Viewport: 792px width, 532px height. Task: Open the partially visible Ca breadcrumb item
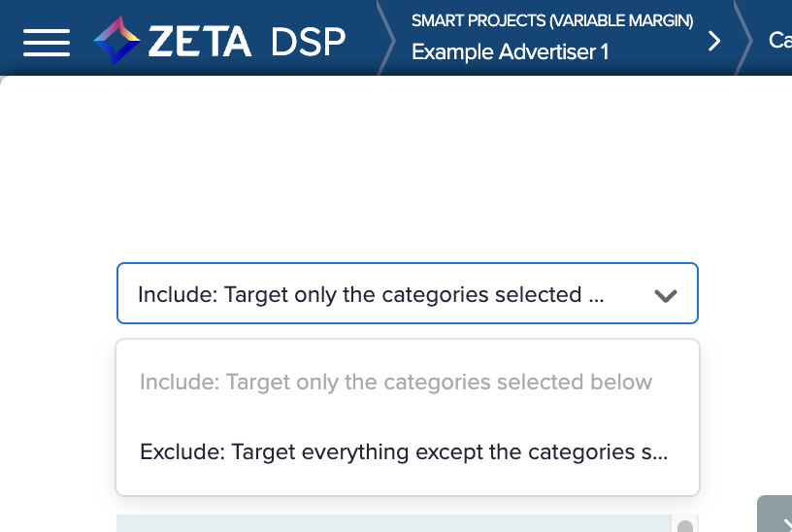[779, 41]
